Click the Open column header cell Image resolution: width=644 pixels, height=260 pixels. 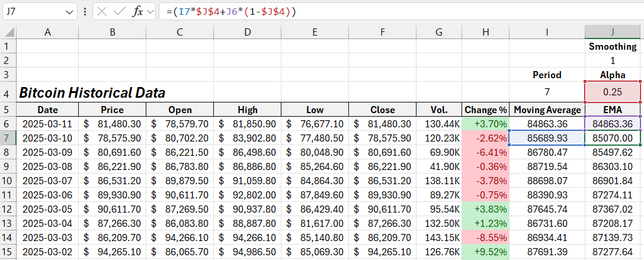tap(180, 110)
